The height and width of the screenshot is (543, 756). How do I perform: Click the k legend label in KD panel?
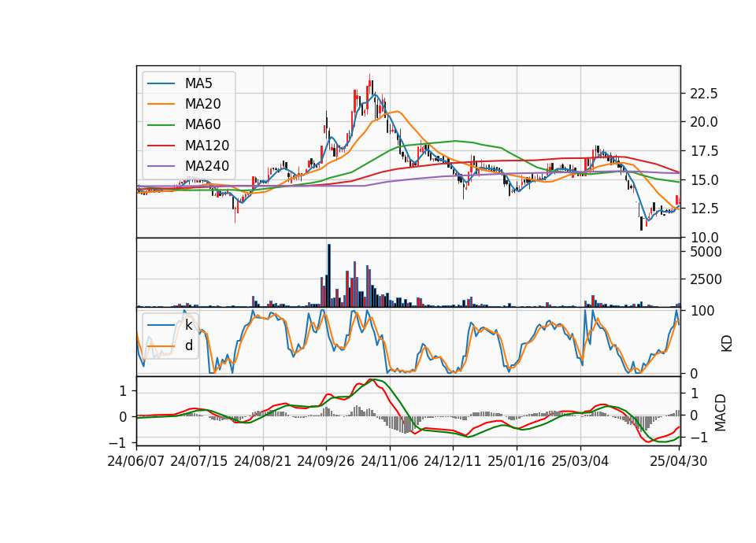point(188,325)
